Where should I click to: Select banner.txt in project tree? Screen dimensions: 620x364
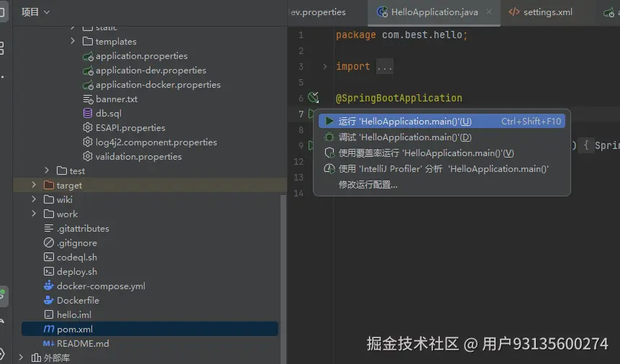tap(117, 99)
